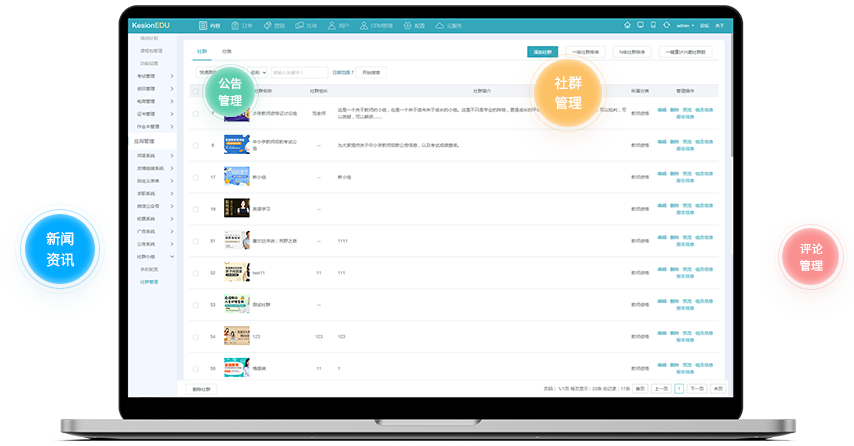Screen dimensions: 854x446
Task: Select the checkbox for row ID 54
Action: (196, 337)
